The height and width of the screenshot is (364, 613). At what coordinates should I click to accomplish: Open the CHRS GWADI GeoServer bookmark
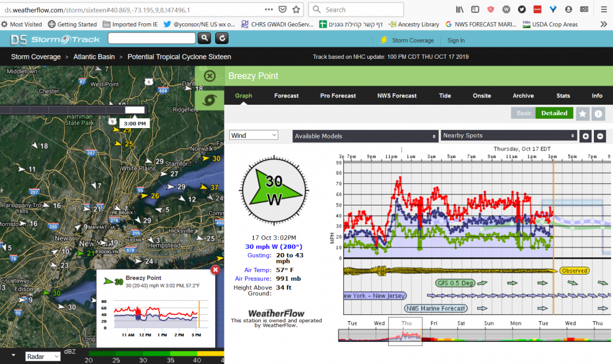point(277,25)
